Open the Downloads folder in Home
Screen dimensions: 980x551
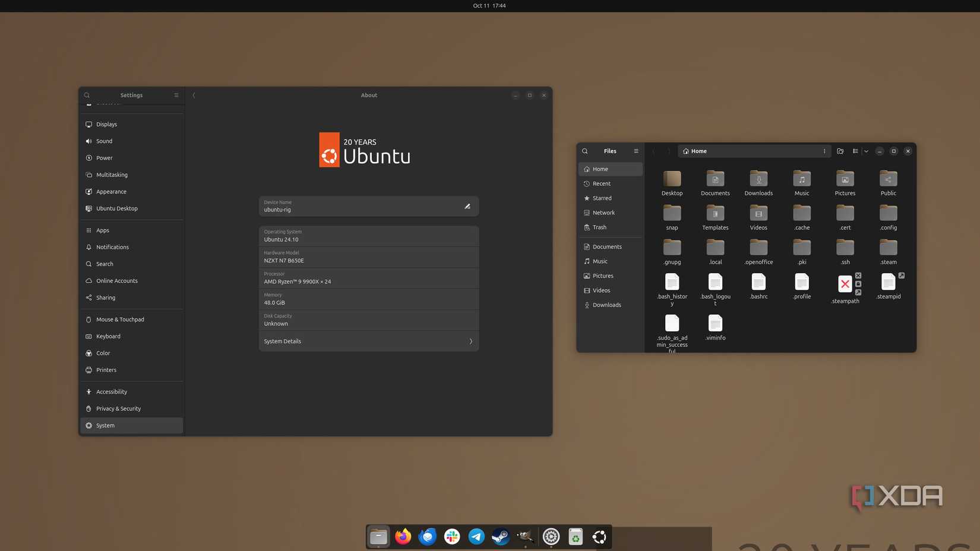(758, 182)
